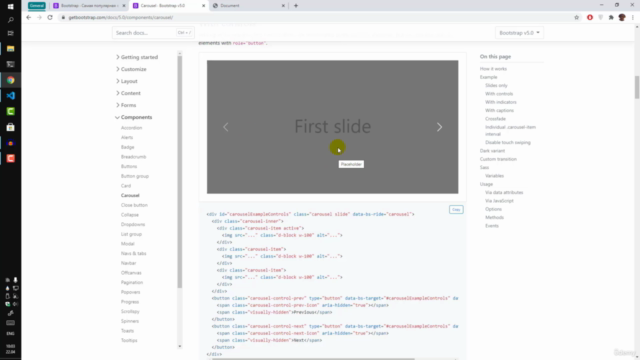Go forward in browser history
This screenshot has width=640, height=360.
tap(39, 17)
